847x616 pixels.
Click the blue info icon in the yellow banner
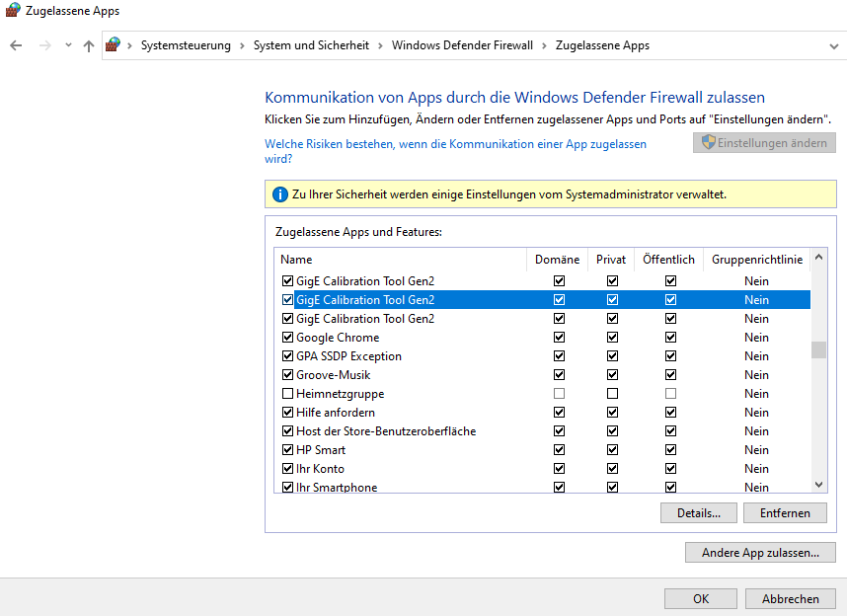click(x=279, y=194)
